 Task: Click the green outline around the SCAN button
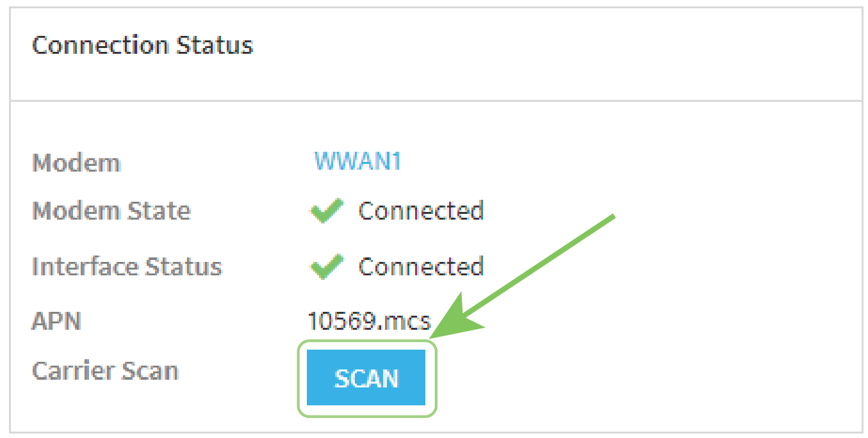point(299,378)
